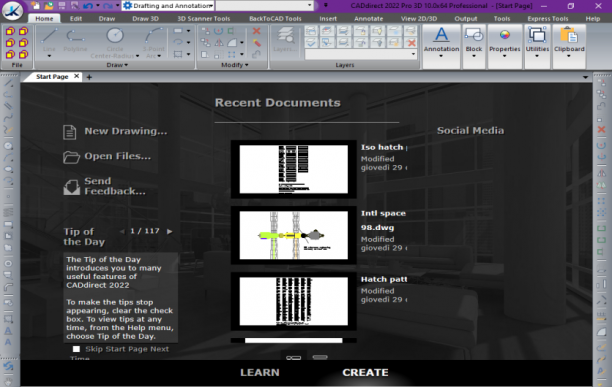Open the Drafting and Annotation workspace dropdown
Viewport: 612px width, 387px height.
[x=168, y=6]
